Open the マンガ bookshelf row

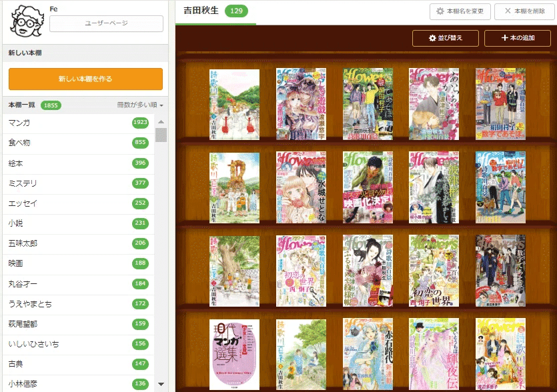tap(79, 123)
